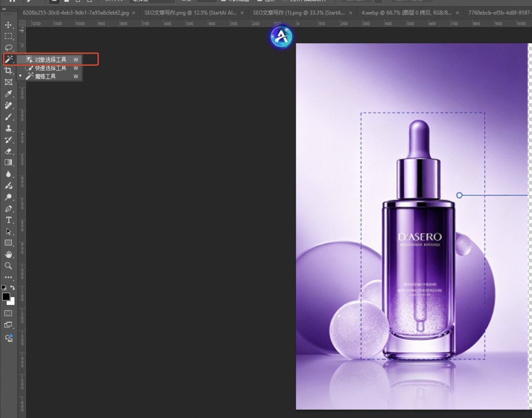Select the Frame tool
This screenshot has height=418, width=532.
[8, 82]
